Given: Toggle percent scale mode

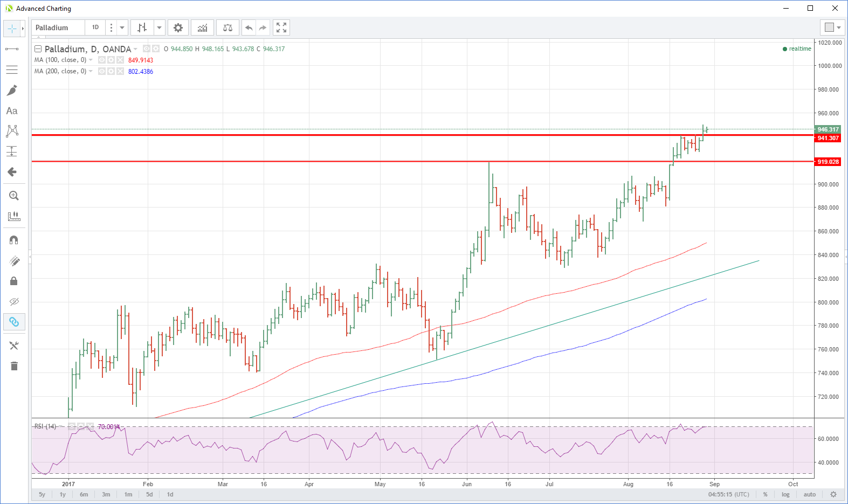Looking at the screenshot, I should (x=765, y=494).
